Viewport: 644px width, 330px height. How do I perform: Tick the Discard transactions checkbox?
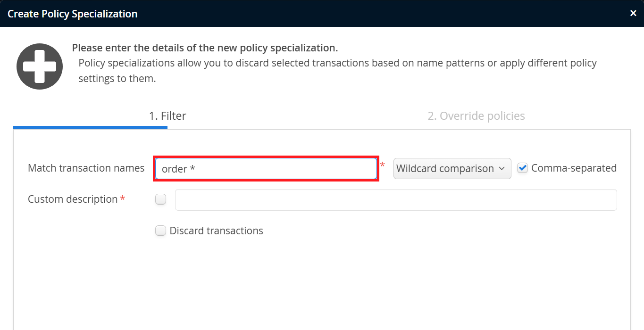[161, 231]
